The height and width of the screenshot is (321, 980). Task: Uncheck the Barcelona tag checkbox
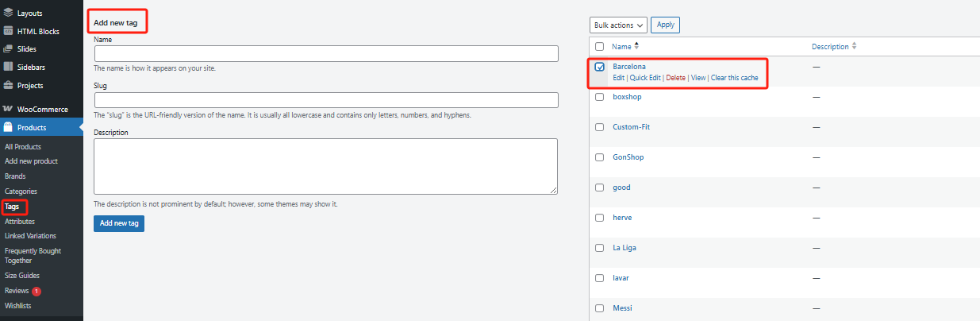(x=600, y=67)
